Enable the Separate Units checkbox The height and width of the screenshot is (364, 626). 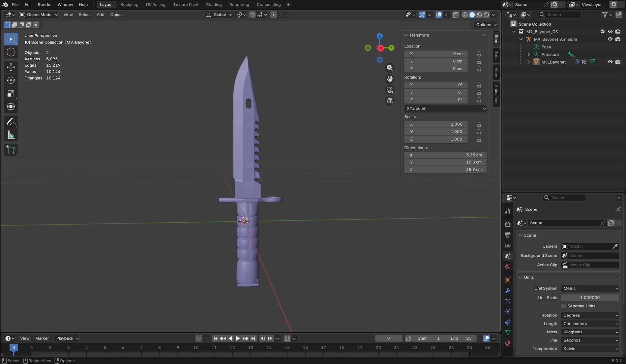(x=564, y=306)
